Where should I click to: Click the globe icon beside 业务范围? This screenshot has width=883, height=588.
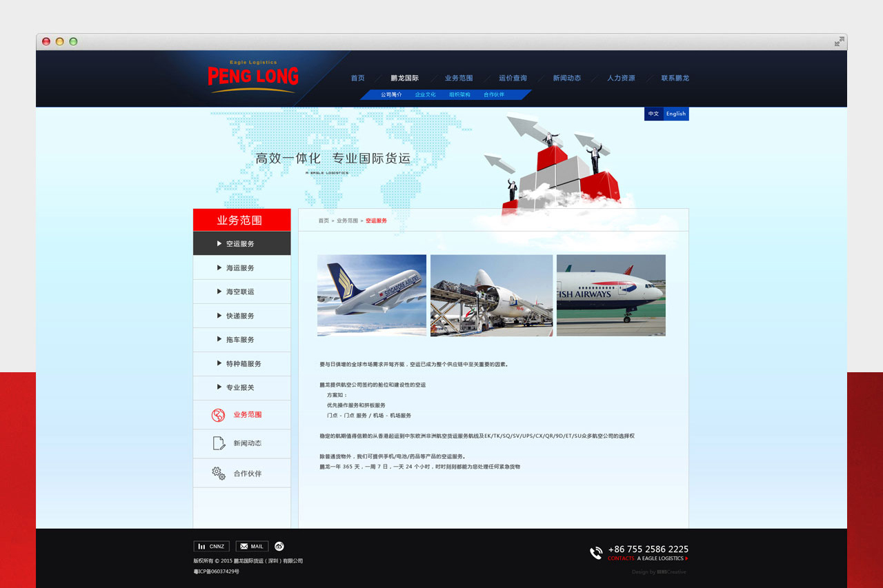click(218, 415)
